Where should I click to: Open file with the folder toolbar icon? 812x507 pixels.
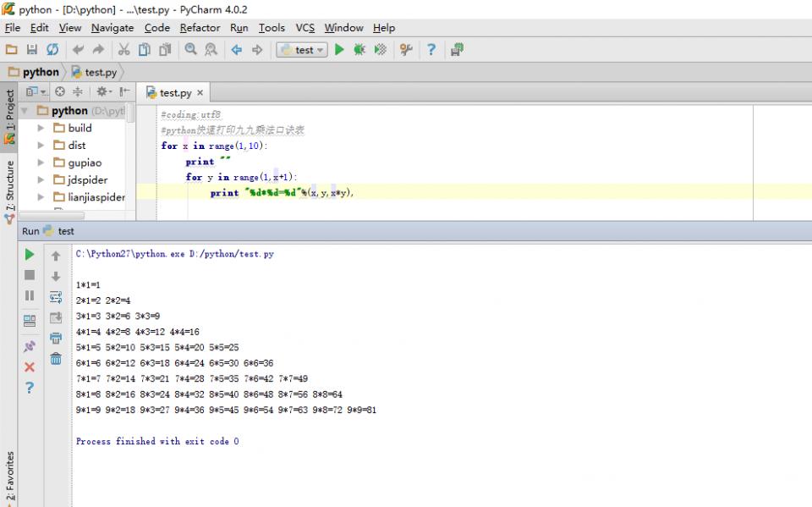coord(11,50)
